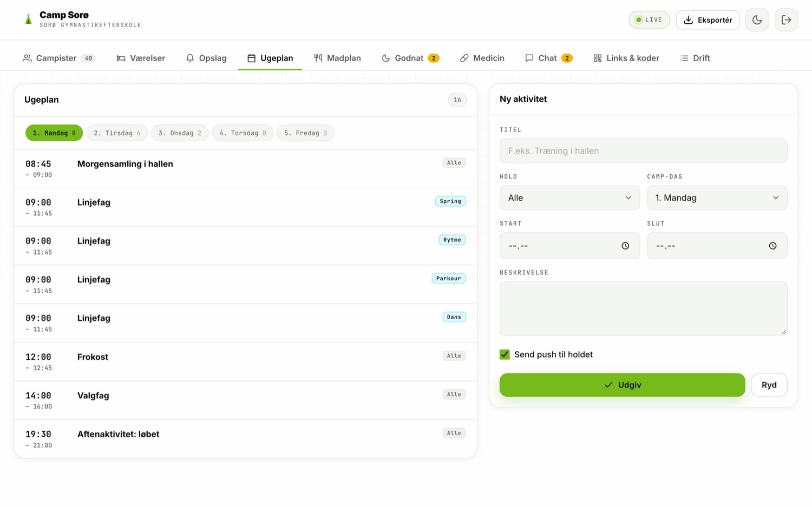Image resolution: width=812 pixels, height=507 pixels.
Task: Switch to the Medicin tab
Action: 482,58
